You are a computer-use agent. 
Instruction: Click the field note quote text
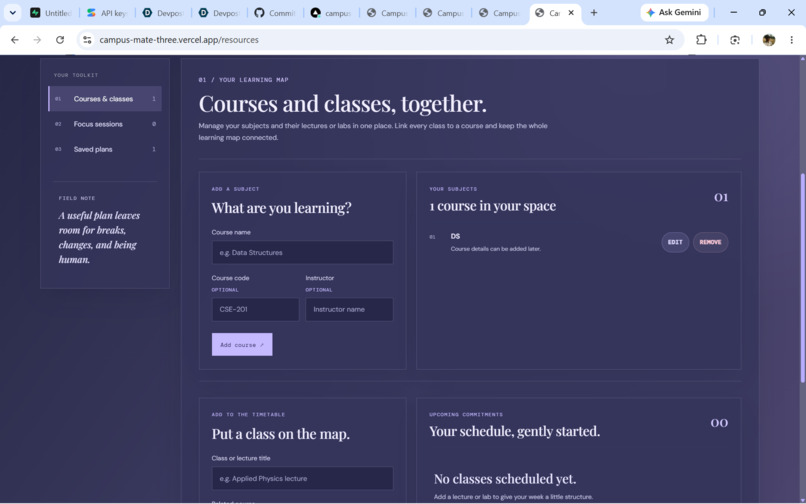coord(99,238)
